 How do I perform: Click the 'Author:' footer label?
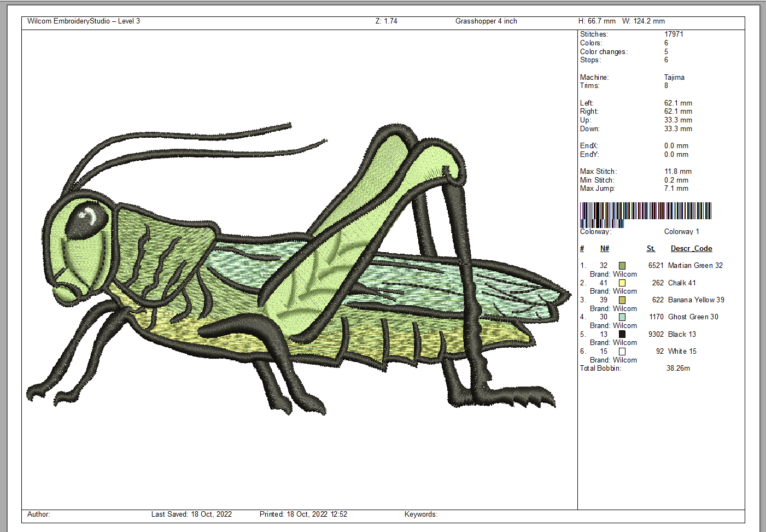coord(38,515)
